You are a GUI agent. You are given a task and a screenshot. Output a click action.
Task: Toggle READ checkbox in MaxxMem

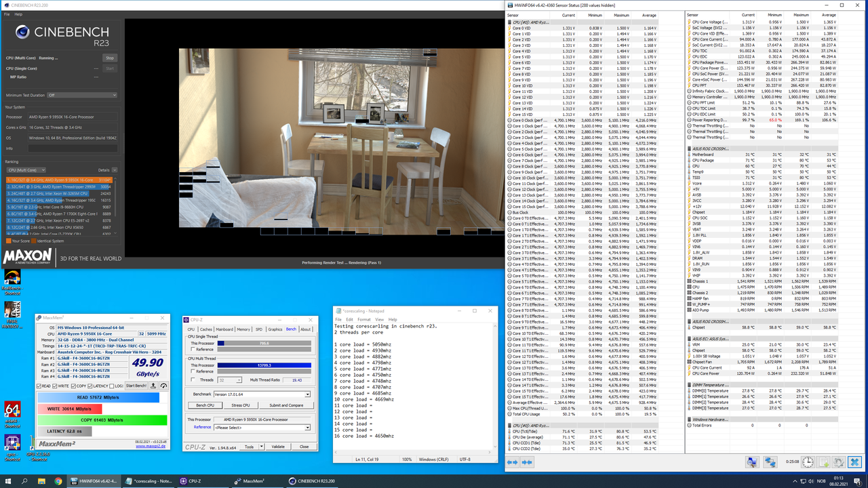[x=39, y=386]
